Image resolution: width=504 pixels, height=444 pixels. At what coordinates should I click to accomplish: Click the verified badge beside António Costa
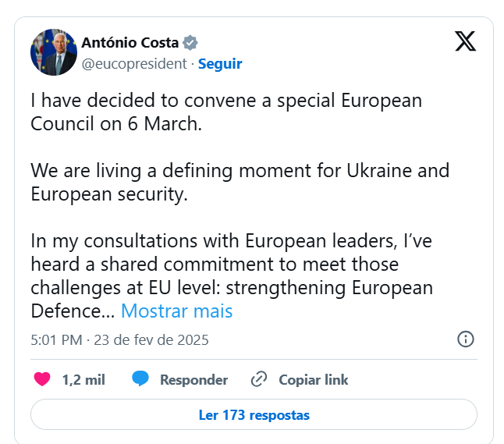[x=190, y=42]
